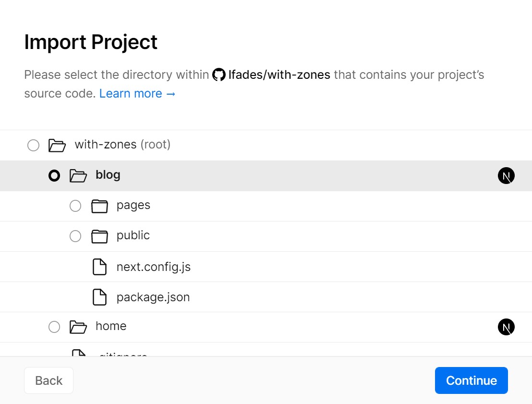
Task: Click the Next.js badge on the home row
Action: (x=506, y=327)
